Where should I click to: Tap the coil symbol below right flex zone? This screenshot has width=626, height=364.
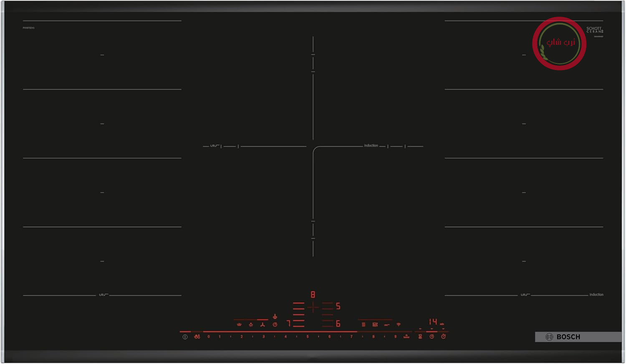coord(525,295)
